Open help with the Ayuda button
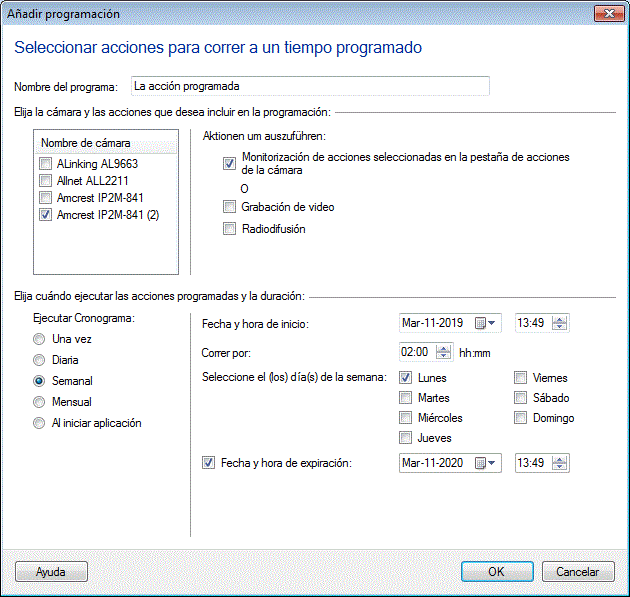The height and width of the screenshot is (597, 630). pyautogui.click(x=51, y=572)
